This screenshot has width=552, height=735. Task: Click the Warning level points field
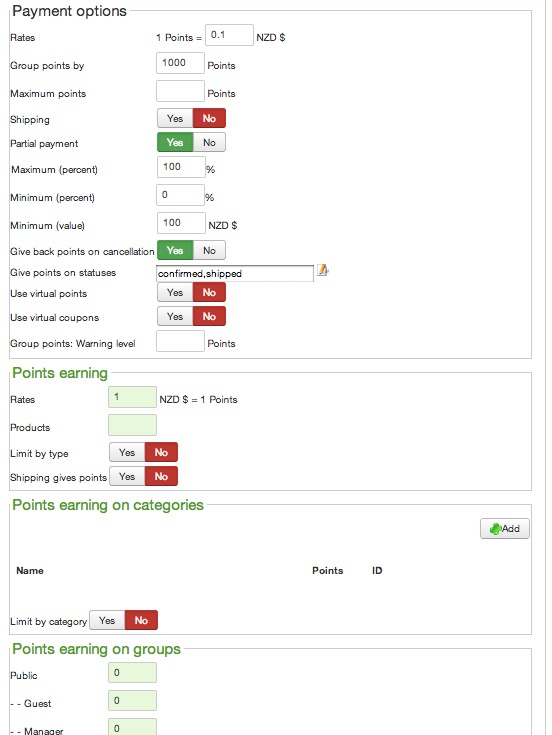pyautogui.click(x=180, y=341)
